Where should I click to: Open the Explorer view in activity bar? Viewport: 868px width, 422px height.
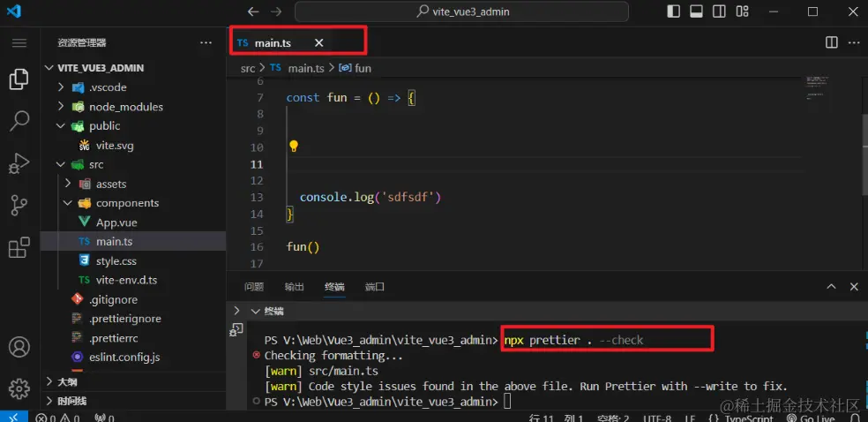pyautogui.click(x=19, y=79)
